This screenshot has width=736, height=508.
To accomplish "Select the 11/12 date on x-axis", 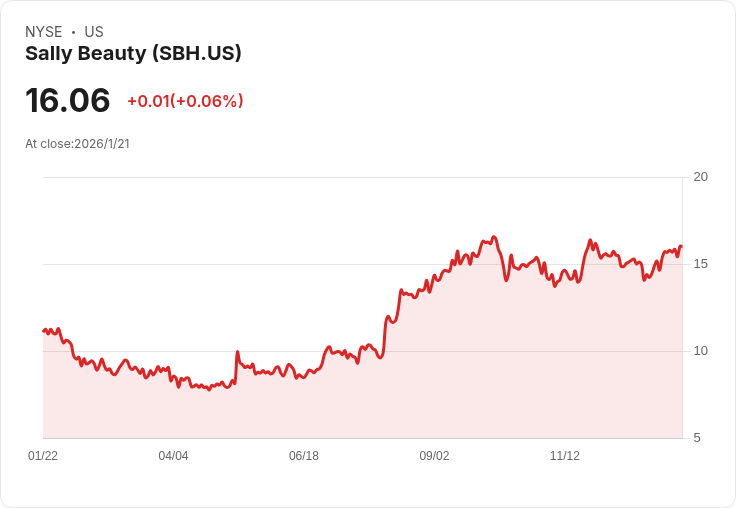I will click(x=565, y=456).
